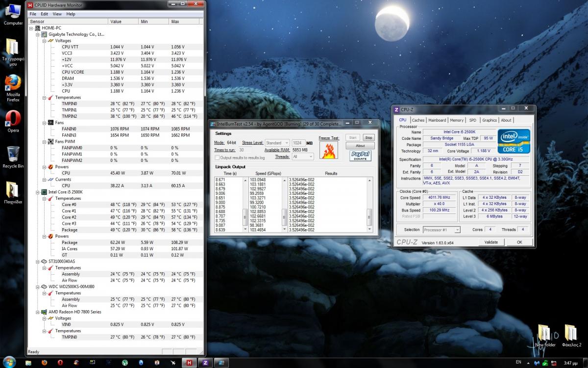Open the Recycle Bin desktop icon
The height and width of the screenshot is (368, 588).
point(13,157)
